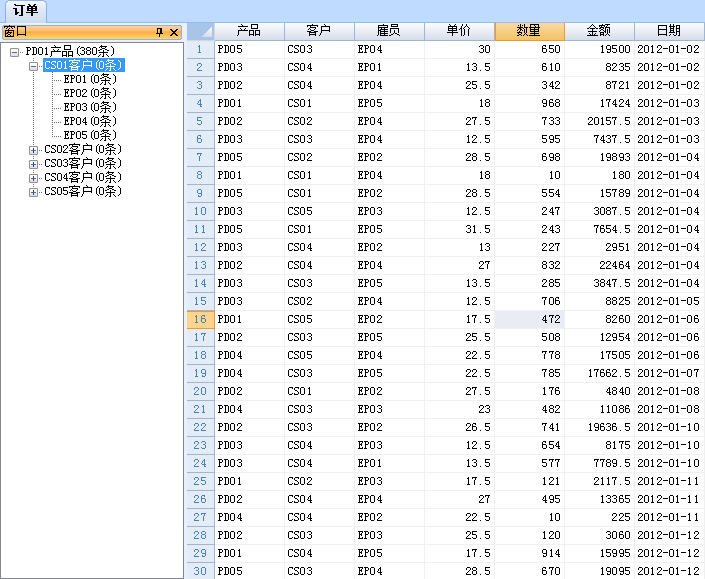This screenshot has width=705, height=579.
Task: Expand the CS04客户 (0条) node
Action: [33, 178]
